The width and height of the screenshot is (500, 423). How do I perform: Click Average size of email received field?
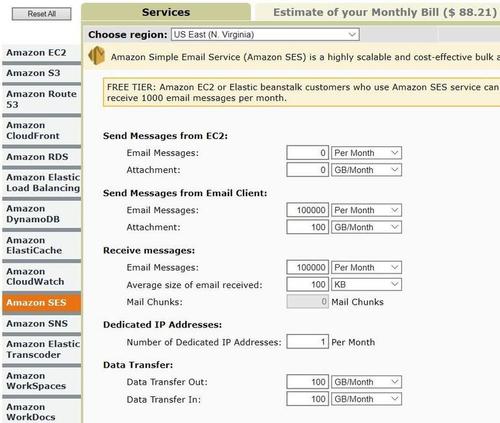(x=307, y=285)
